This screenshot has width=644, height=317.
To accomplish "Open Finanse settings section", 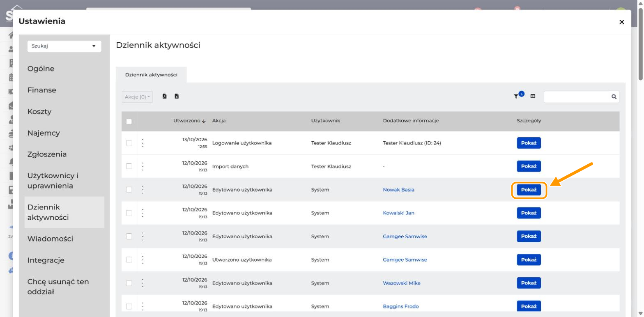I will pos(42,90).
